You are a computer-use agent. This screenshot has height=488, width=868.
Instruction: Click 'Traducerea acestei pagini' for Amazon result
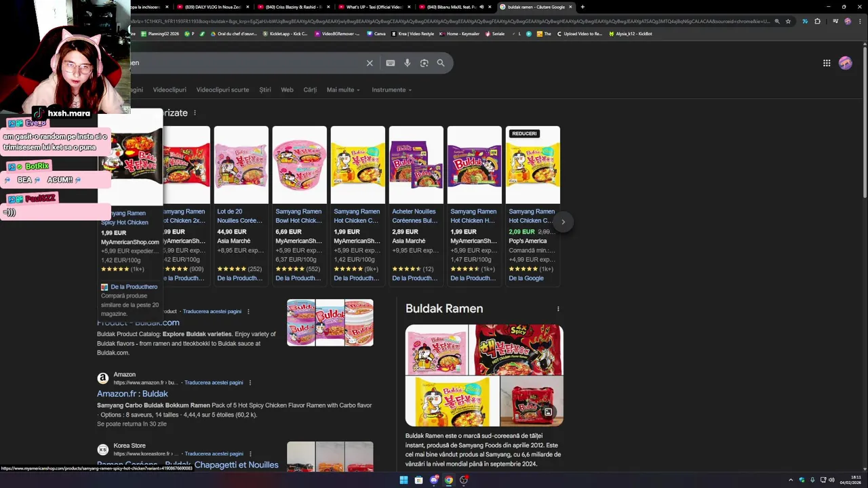(x=214, y=382)
